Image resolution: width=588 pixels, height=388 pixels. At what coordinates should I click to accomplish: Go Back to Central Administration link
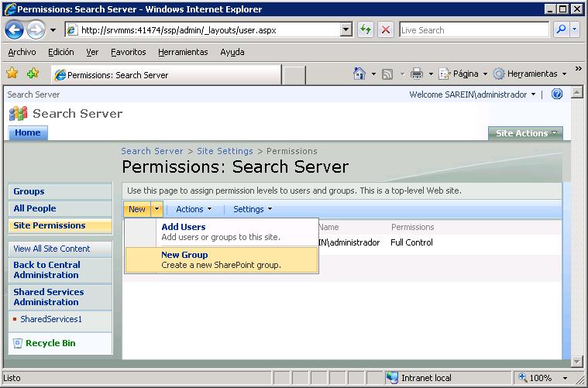click(x=47, y=270)
